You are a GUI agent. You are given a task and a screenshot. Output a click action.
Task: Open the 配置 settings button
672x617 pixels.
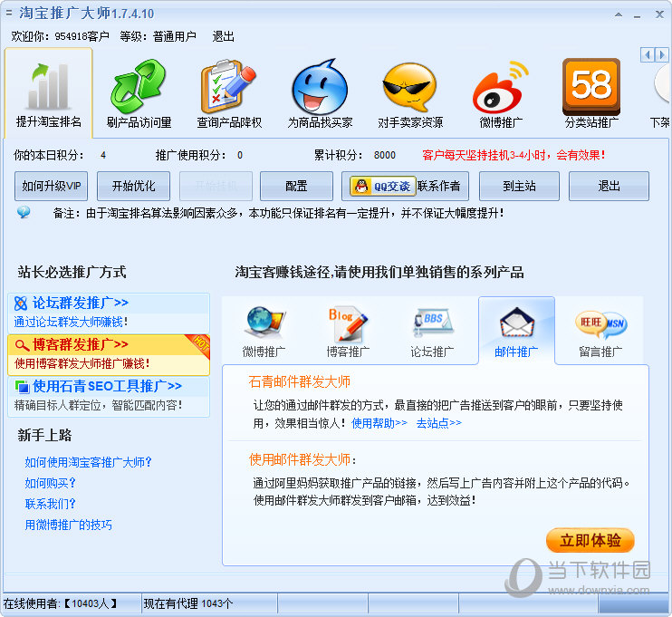[x=296, y=186]
